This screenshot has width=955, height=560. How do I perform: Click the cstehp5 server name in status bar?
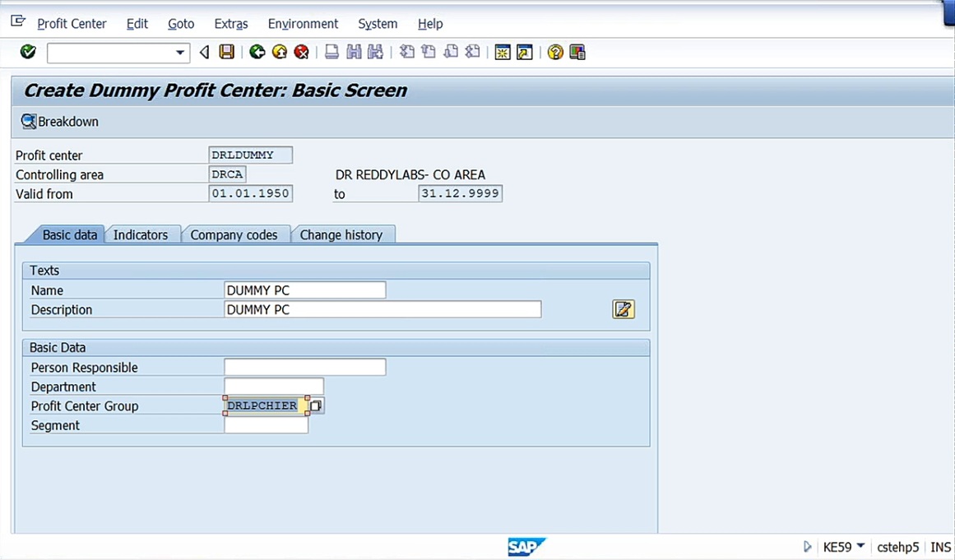[x=897, y=547]
